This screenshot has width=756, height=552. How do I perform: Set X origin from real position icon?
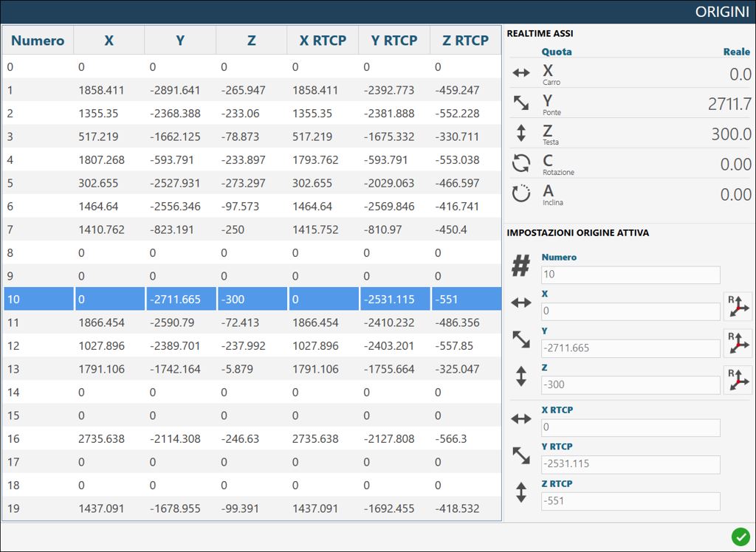click(738, 306)
